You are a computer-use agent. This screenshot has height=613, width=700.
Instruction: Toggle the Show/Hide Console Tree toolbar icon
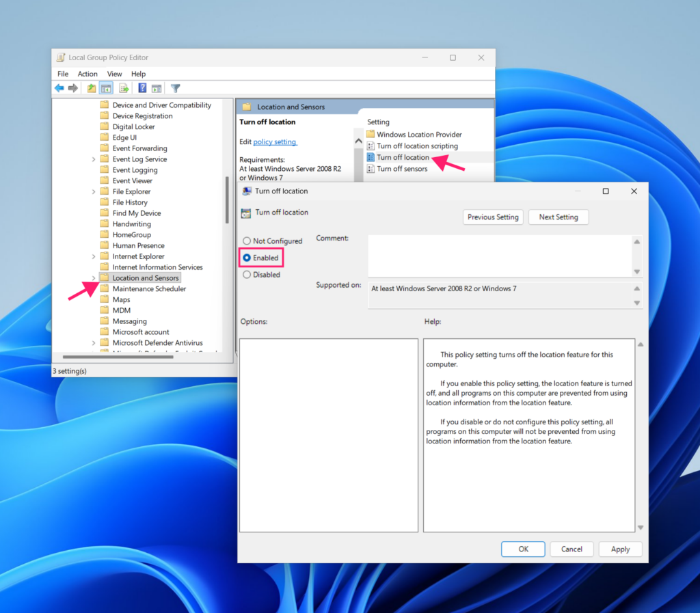(x=106, y=88)
